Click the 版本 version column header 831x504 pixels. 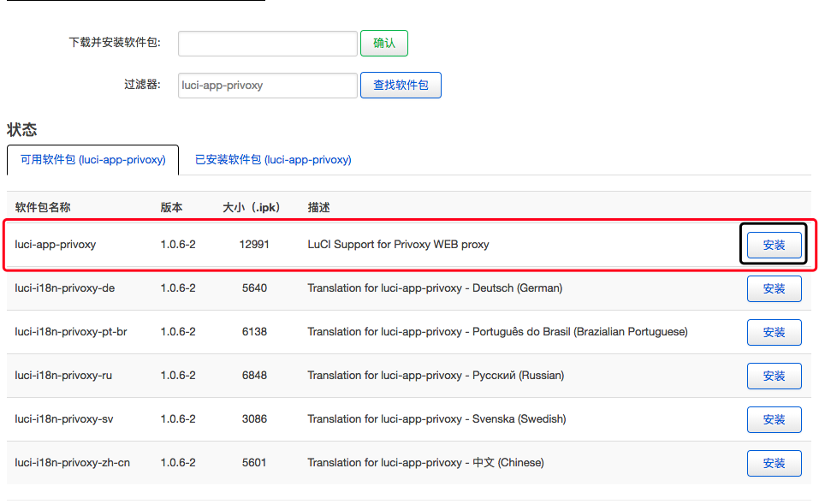171,207
